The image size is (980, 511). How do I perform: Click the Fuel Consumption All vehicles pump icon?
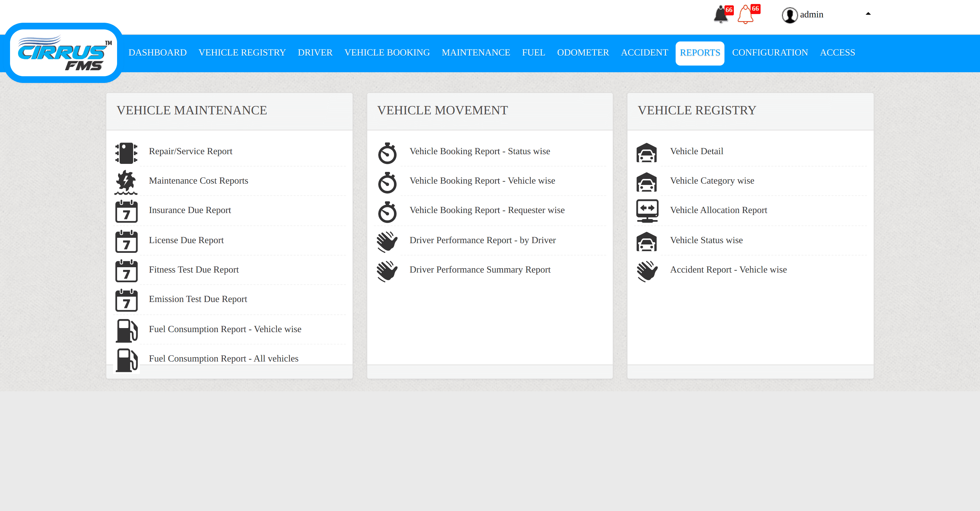[126, 360]
